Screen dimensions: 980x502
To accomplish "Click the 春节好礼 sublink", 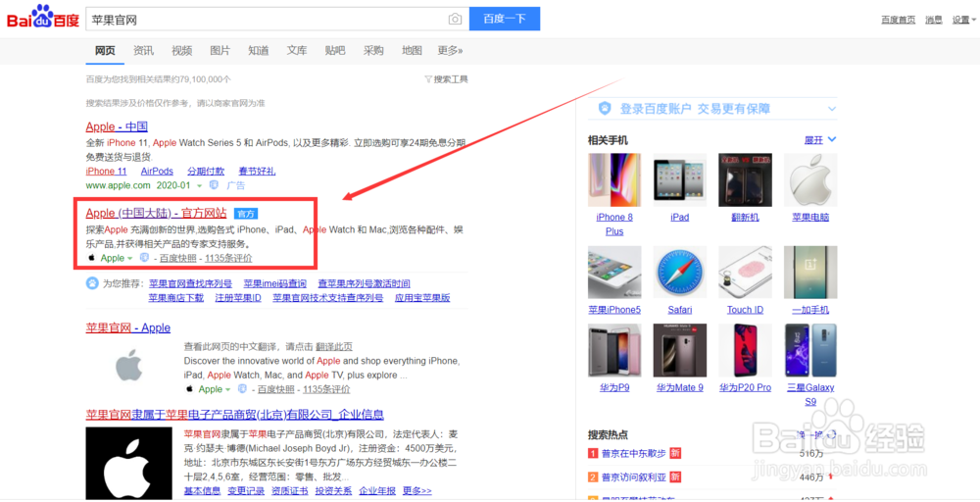I will (x=257, y=172).
